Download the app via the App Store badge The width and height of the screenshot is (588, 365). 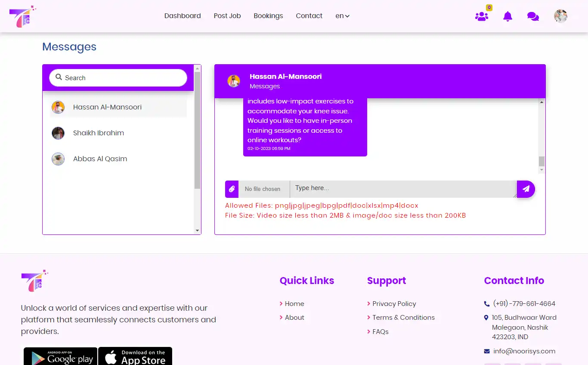tap(135, 357)
